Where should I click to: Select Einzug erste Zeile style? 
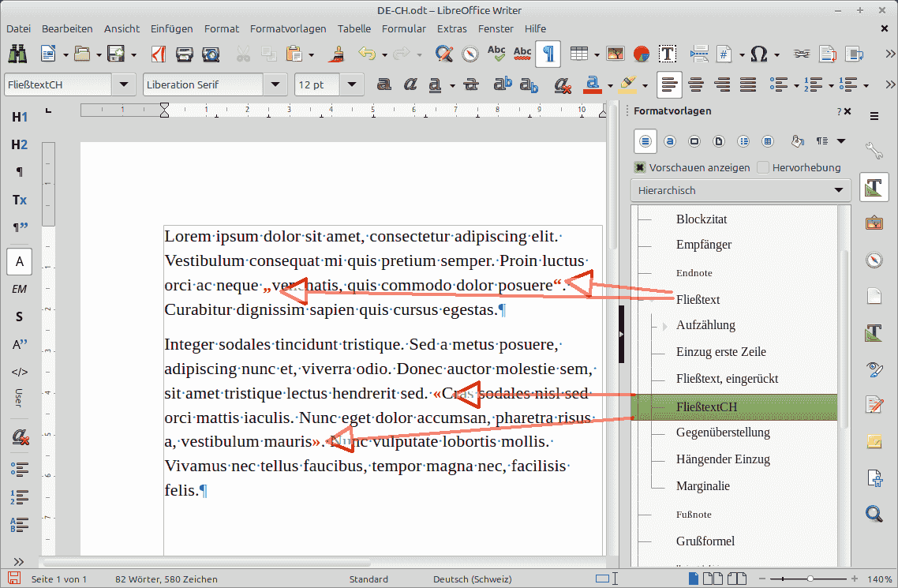coord(721,351)
